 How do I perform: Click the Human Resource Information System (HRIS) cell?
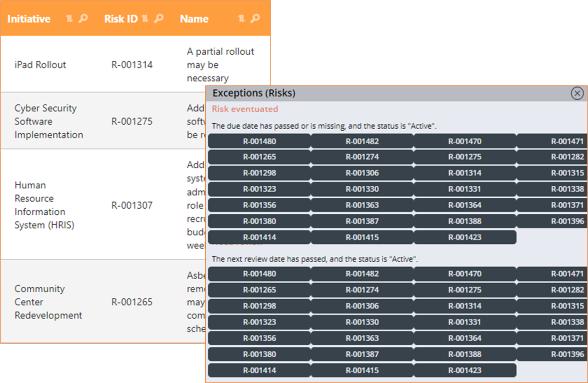(44, 205)
